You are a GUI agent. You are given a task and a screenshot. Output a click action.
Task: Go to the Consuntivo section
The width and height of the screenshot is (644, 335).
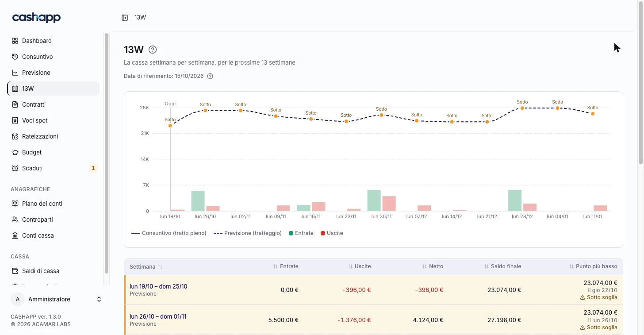click(54, 57)
